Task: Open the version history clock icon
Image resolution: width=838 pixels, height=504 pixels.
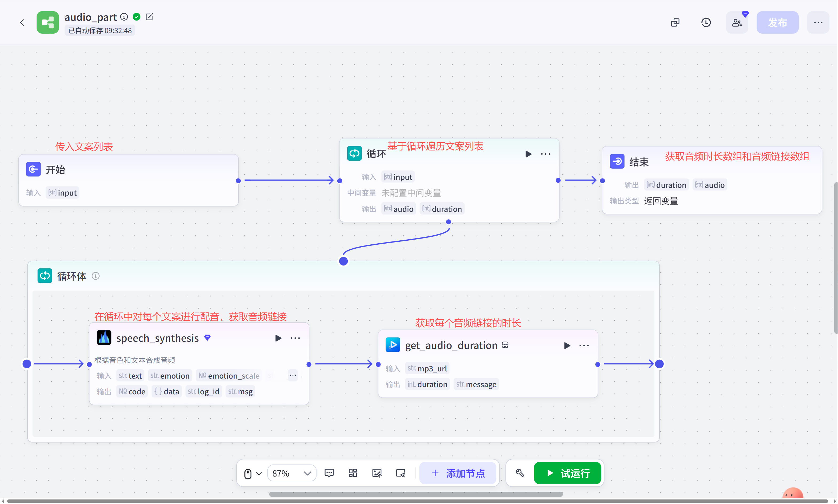Action: [x=706, y=23]
